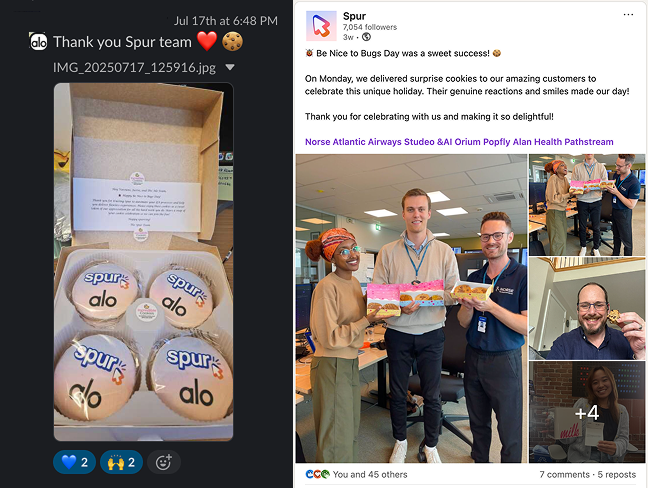This screenshot has height=488, width=648.
Task: View the 5 reposts
Action: click(x=617, y=475)
